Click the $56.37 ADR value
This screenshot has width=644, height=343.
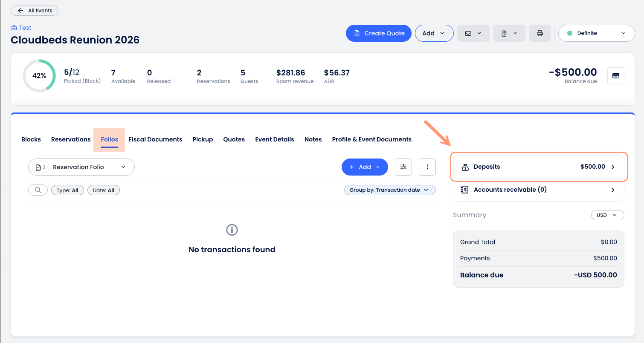[337, 73]
